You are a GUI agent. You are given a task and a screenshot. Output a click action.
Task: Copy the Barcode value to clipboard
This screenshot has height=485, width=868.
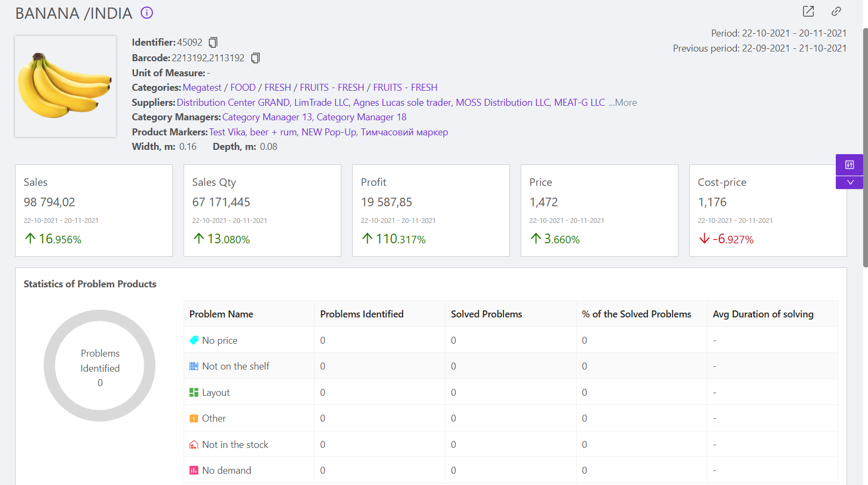[x=256, y=58]
